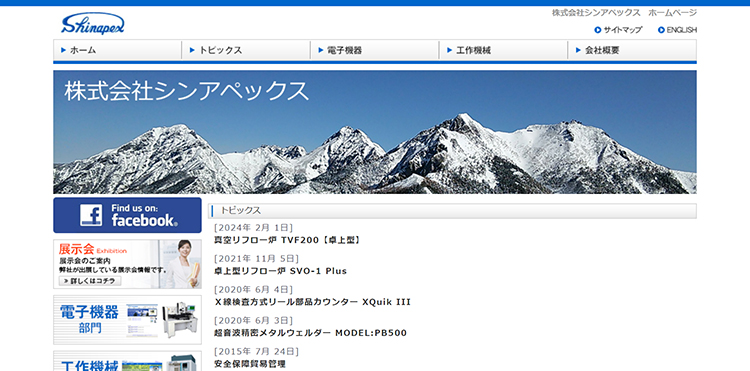Open the トピックス menu item
750x371 pixels.
(x=246, y=50)
